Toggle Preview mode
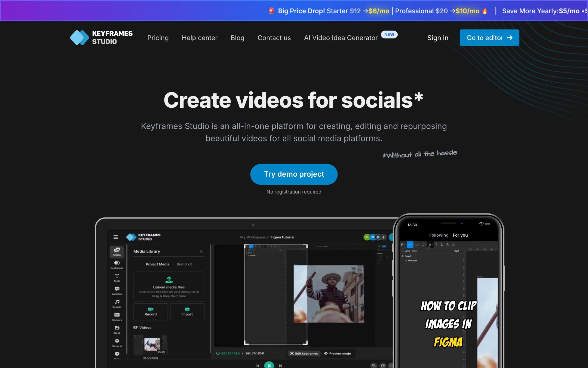 tap(338, 354)
